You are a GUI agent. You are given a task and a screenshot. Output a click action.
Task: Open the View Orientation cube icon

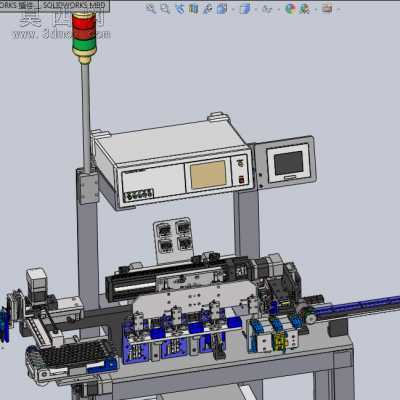222,9
